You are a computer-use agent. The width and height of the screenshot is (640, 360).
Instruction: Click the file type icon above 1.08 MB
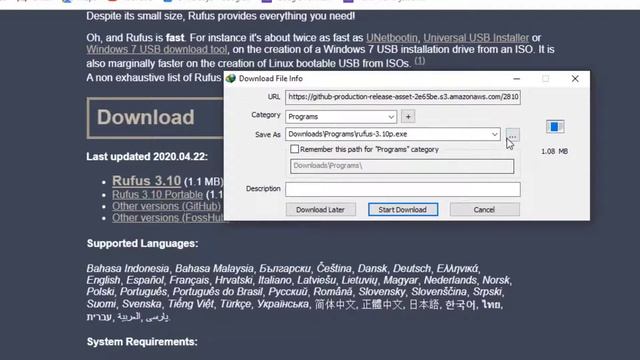[x=555, y=127]
